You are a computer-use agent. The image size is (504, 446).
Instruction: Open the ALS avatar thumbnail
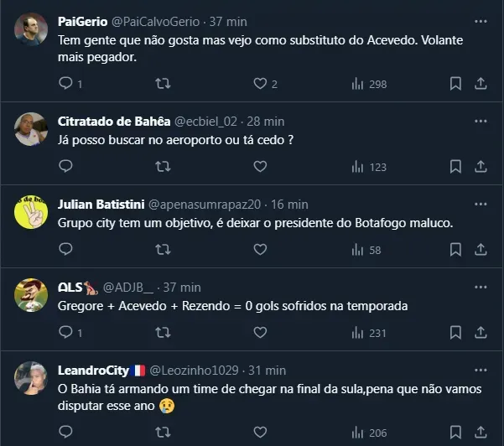pyautogui.click(x=31, y=294)
